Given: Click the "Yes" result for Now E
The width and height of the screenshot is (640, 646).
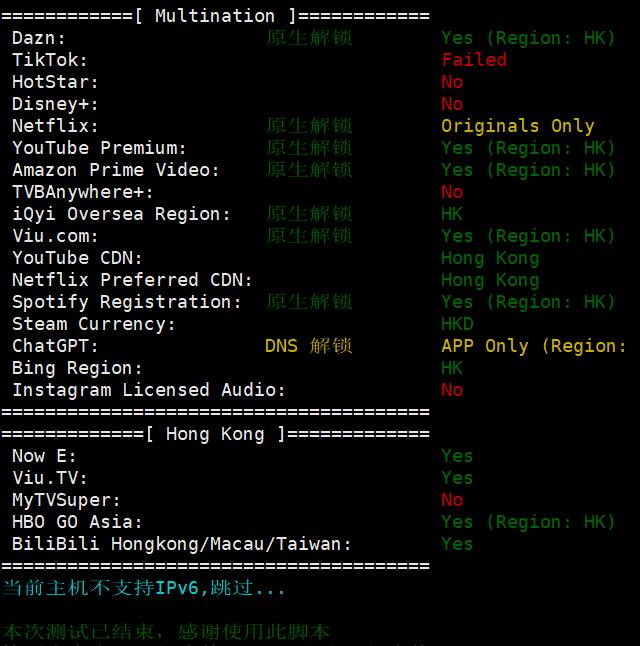Looking at the screenshot, I should 457,456.
